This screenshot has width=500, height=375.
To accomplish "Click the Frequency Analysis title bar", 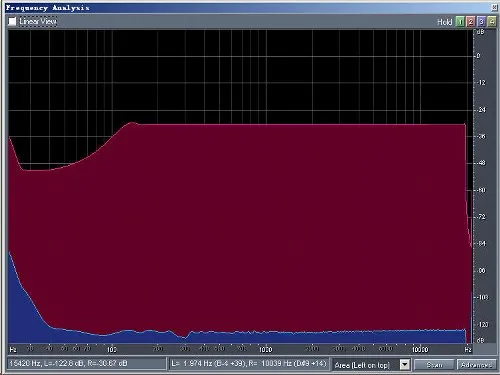I will tap(248, 8).
